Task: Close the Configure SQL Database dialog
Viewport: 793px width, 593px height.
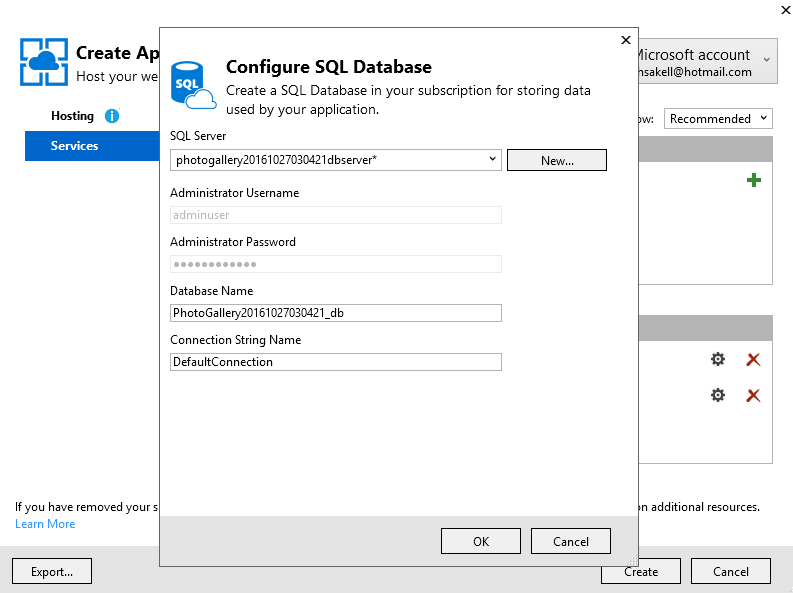Action: [x=626, y=40]
